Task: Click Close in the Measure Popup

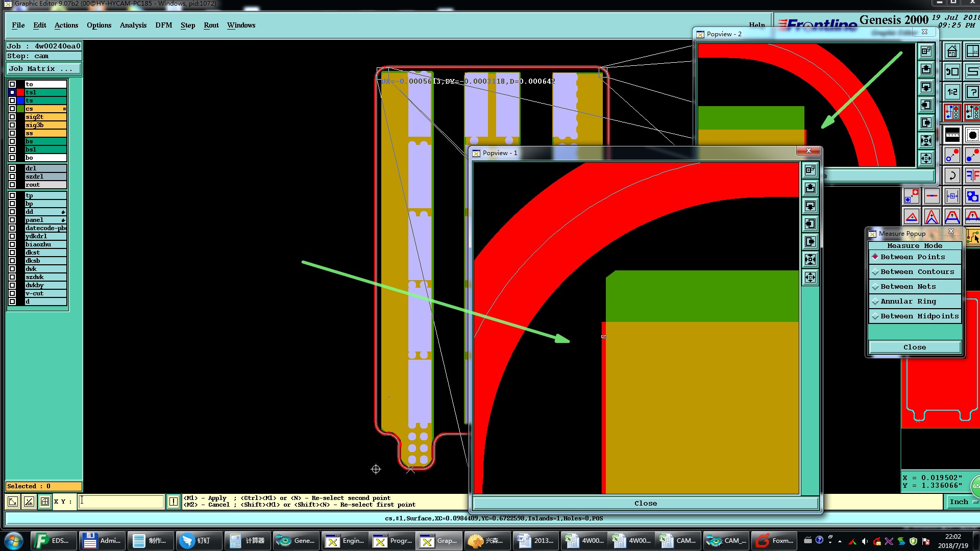Action: [915, 347]
